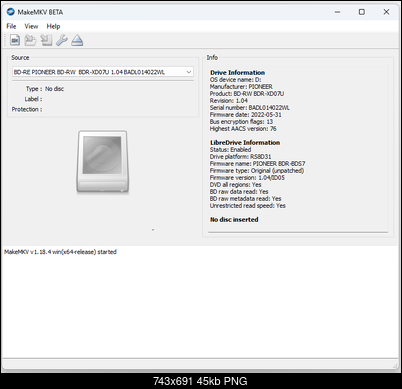Close the MakeMKV BETA window
The image size is (402, 389).
click(386, 12)
